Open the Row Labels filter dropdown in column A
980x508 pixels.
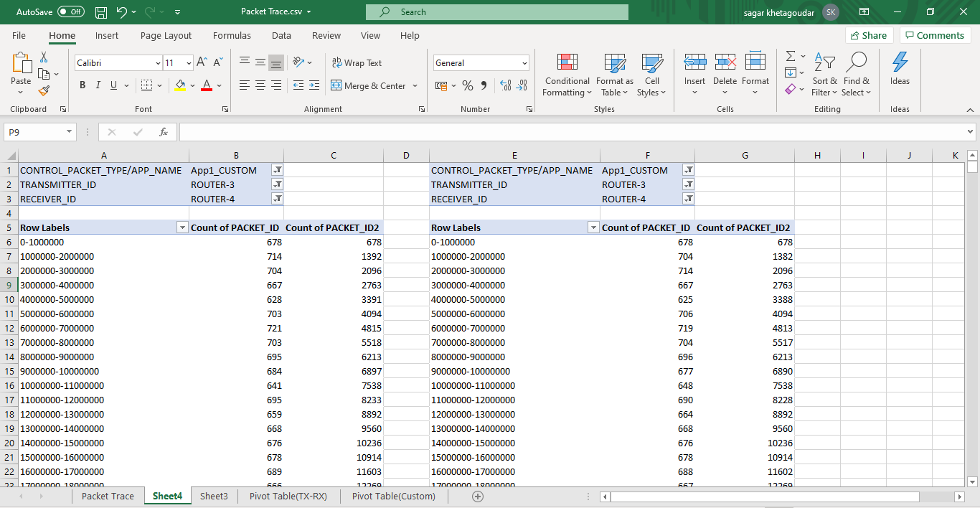[x=182, y=227]
